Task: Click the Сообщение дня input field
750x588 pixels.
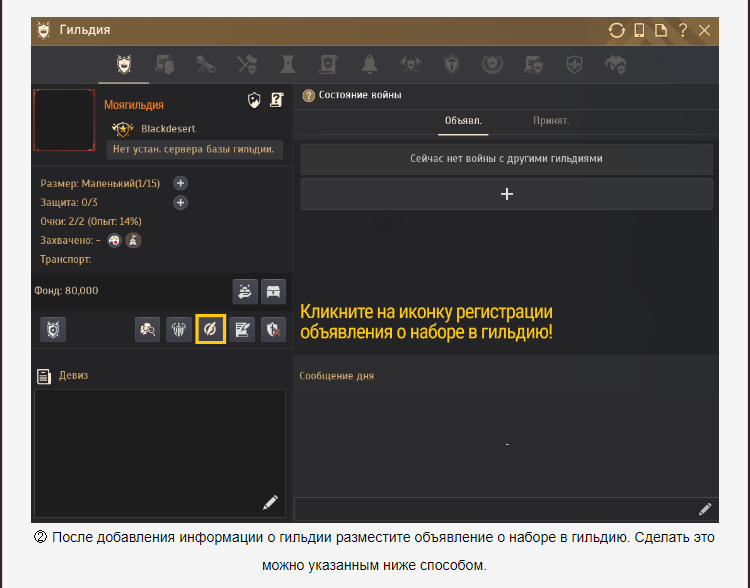Action: pyautogui.click(x=506, y=509)
